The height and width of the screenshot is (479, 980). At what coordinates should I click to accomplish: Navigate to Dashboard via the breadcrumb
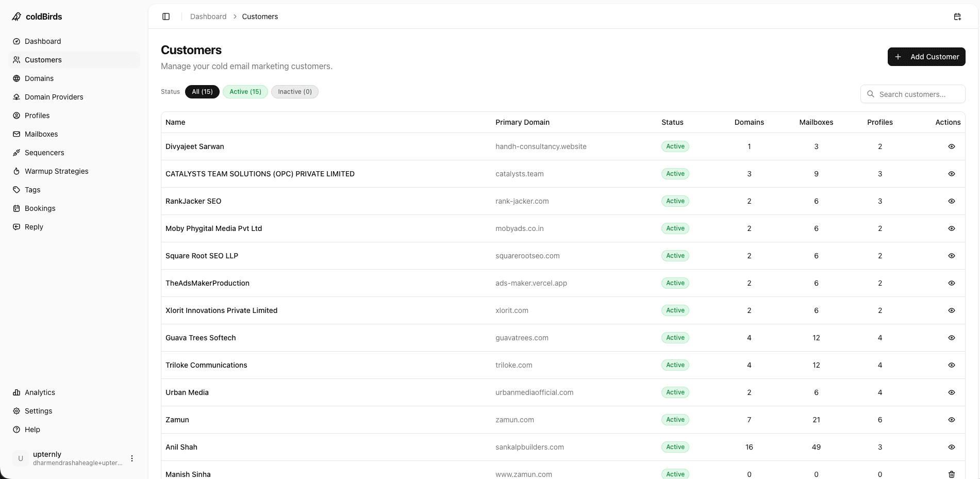[208, 16]
